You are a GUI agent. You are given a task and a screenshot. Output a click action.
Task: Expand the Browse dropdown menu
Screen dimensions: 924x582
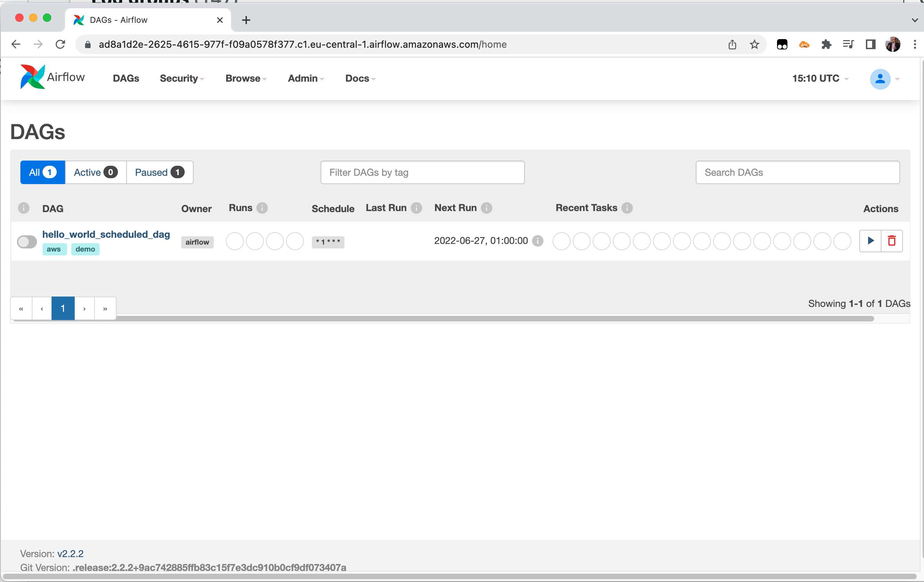246,78
